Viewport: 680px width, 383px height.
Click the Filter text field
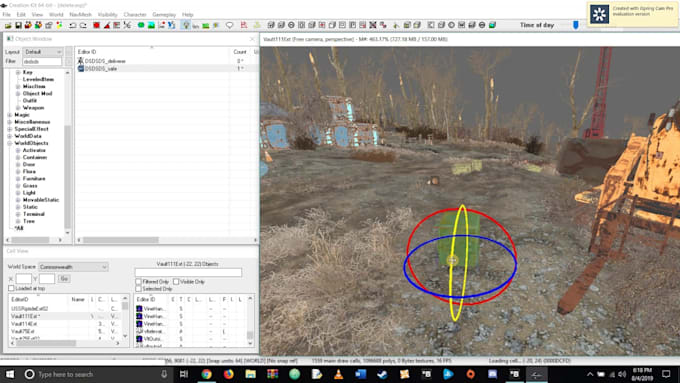pyautogui.click(x=42, y=62)
